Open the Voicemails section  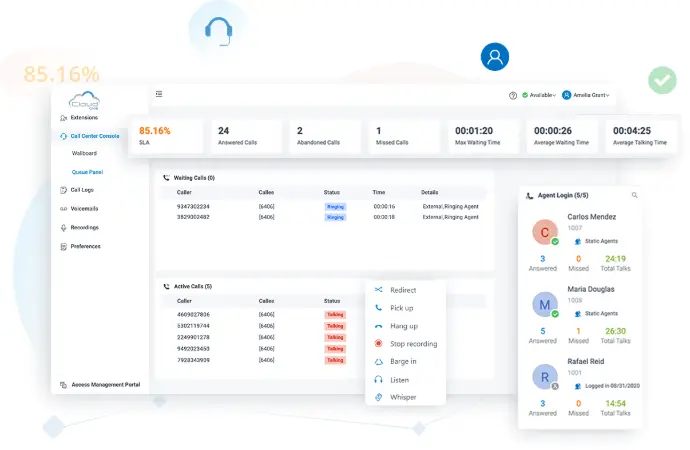coord(84,208)
